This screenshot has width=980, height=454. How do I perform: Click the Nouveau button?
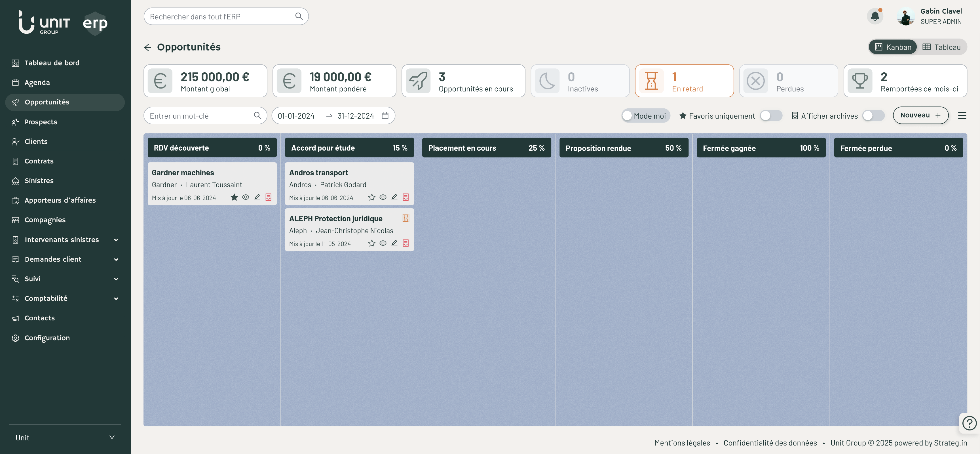920,115
